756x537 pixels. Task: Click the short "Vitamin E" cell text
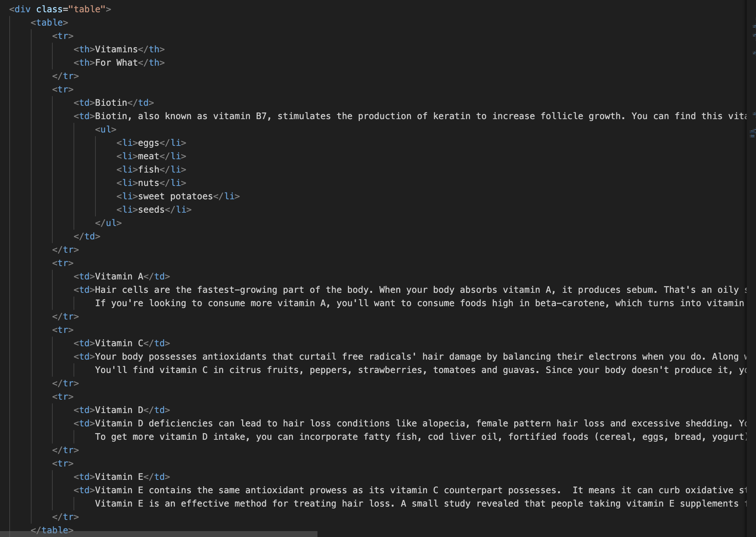click(x=119, y=477)
